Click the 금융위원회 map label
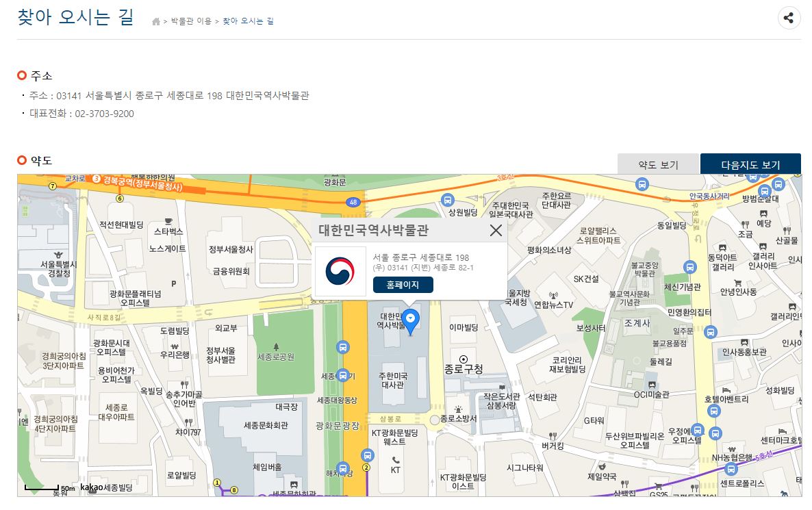The image size is (812, 510). (231, 271)
